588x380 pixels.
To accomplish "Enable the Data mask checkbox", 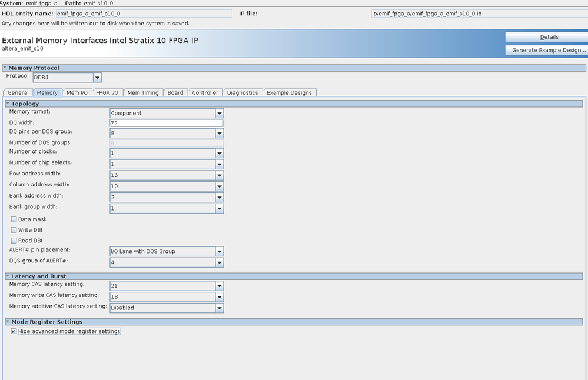I will coord(14,219).
